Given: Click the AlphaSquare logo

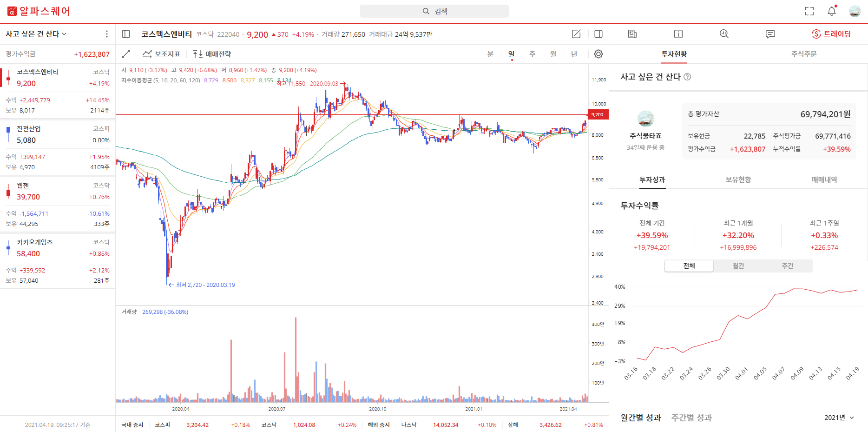Looking at the screenshot, I should pos(39,11).
